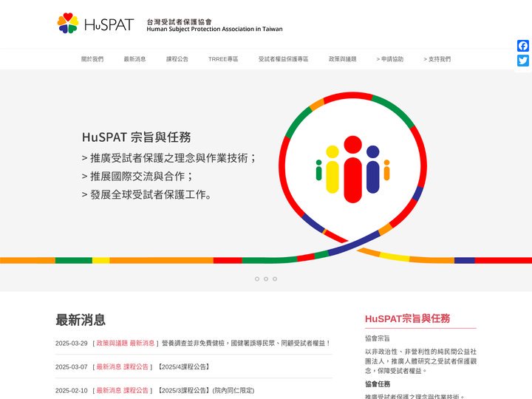
Task: Click the 2025-02-10 date text
Action: tap(71, 391)
